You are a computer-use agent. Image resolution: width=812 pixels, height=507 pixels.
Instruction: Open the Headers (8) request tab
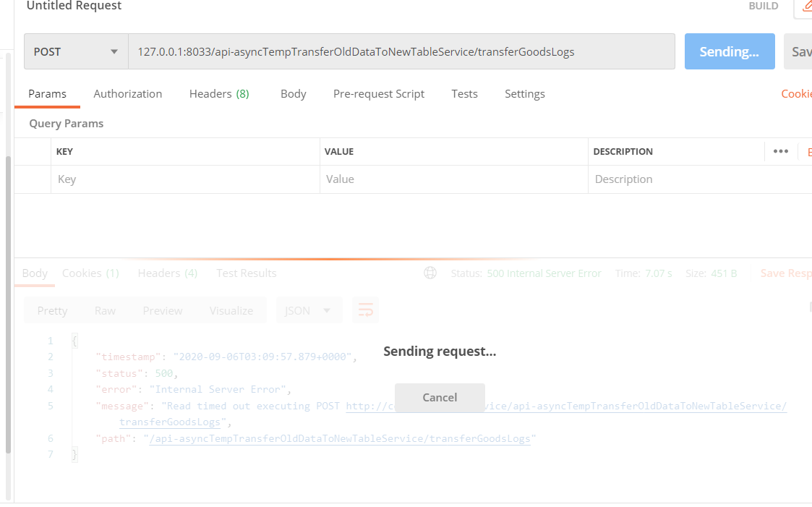pos(219,94)
